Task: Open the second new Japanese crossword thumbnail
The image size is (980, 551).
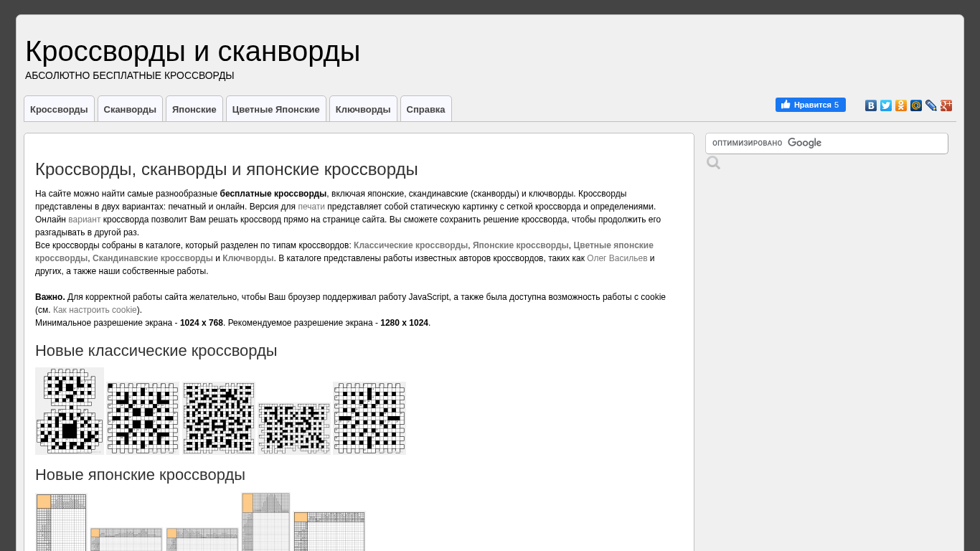Action: [126, 540]
